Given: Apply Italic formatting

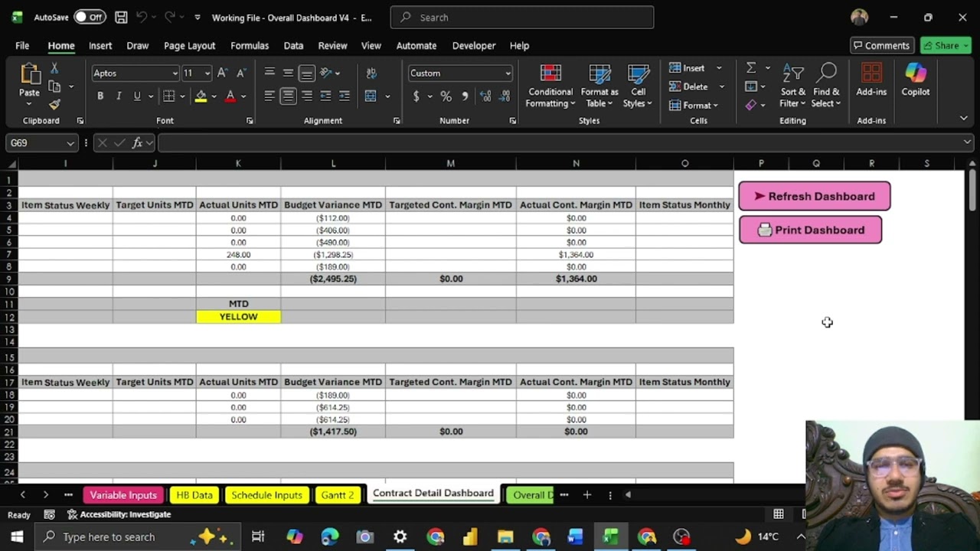Looking at the screenshot, I should (x=119, y=96).
